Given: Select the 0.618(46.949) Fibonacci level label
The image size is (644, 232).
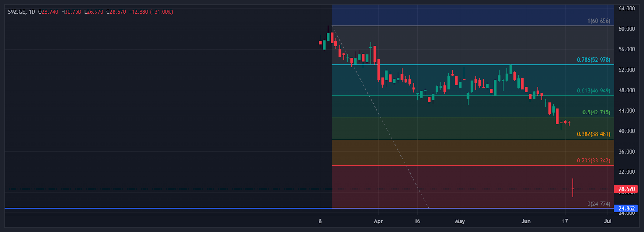Looking at the screenshot, I should pos(593,91).
